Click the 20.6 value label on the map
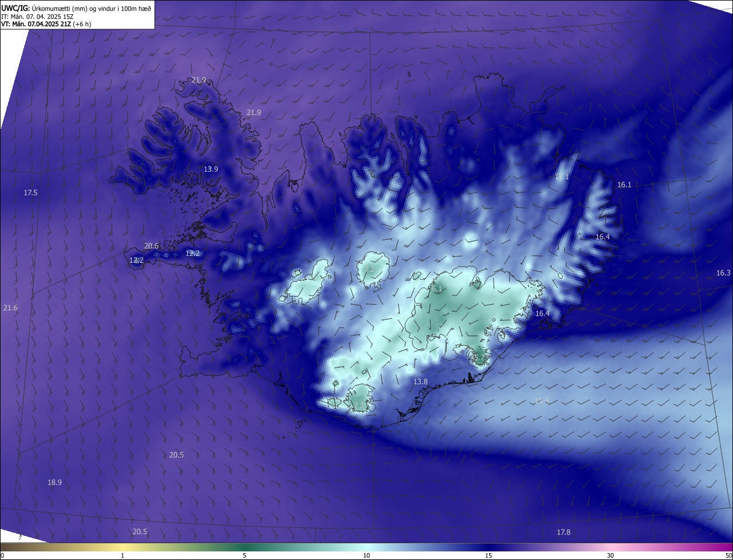Screen dimensions: 733x560 (151, 246)
